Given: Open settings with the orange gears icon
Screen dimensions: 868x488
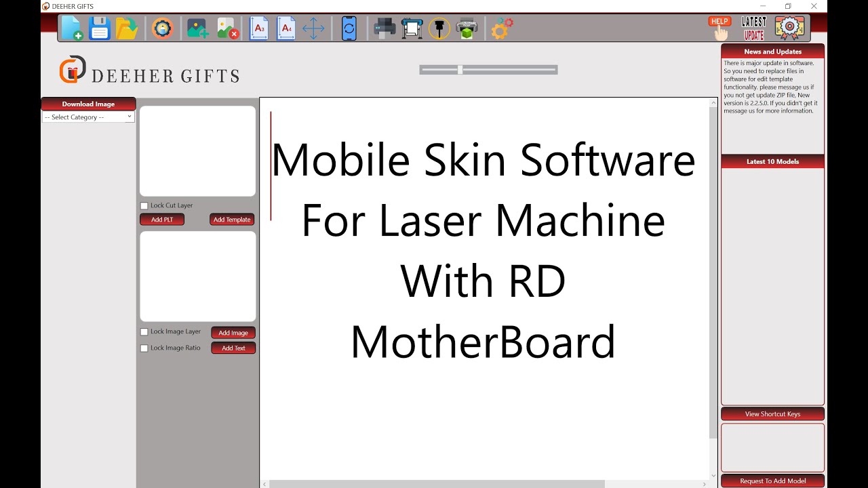Looking at the screenshot, I should tap(502, 28).
